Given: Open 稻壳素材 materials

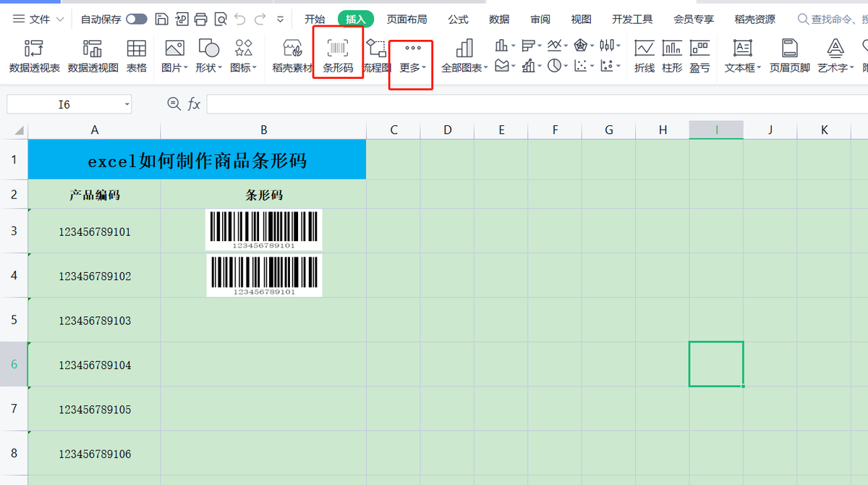Looking at the screenshot, I should pos(292,57).
